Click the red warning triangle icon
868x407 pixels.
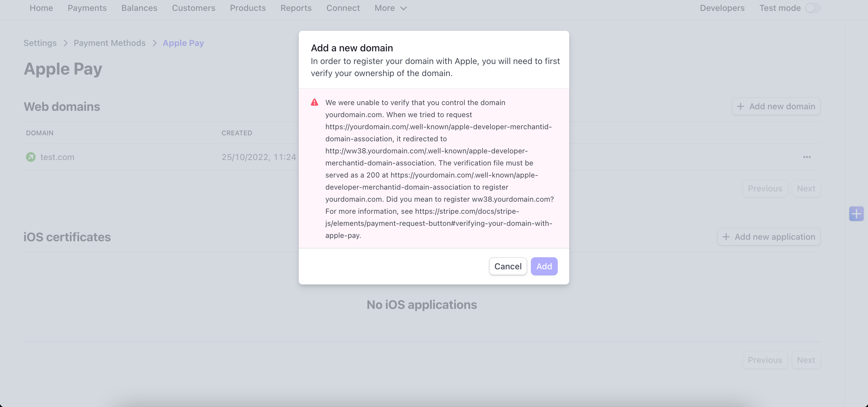314,102
